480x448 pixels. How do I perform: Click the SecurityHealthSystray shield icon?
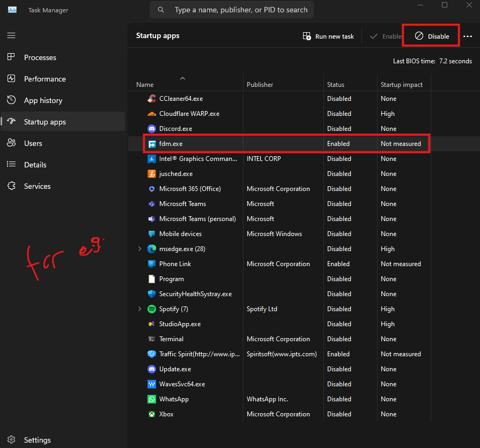click(152, 294)
